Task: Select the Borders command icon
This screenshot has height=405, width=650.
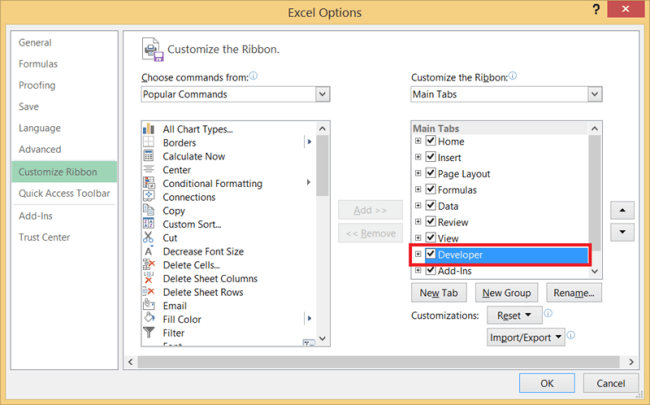Action: 149,143
